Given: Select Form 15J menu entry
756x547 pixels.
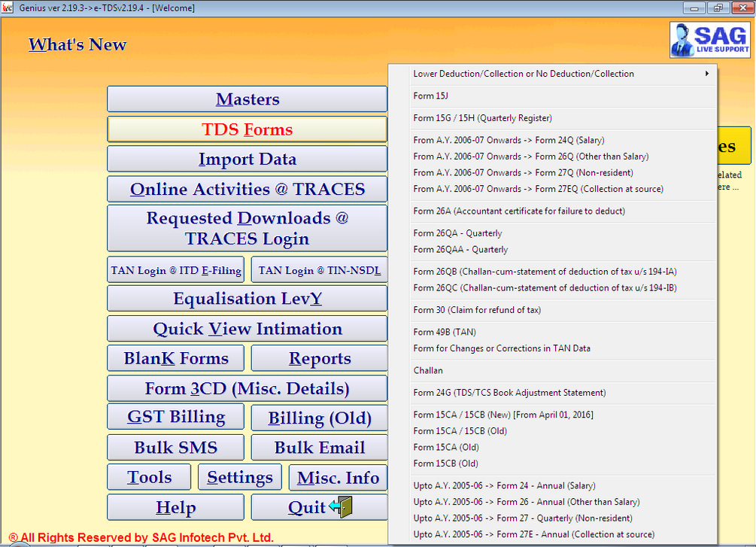Looking at the screenshot, I should (x=553, y=96).
